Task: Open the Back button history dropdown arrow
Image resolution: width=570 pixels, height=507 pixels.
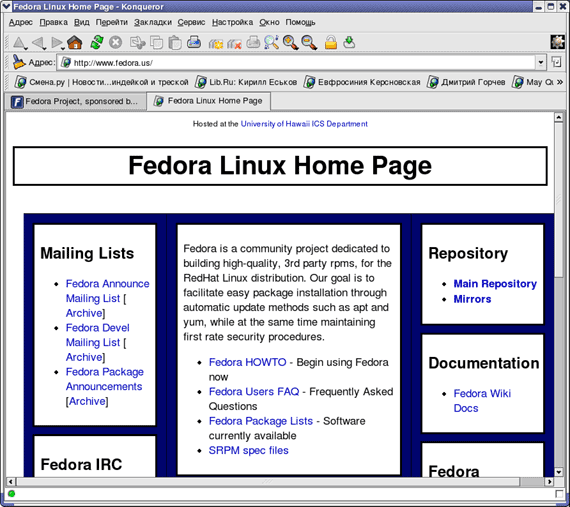Action: (x=45, y=48)
